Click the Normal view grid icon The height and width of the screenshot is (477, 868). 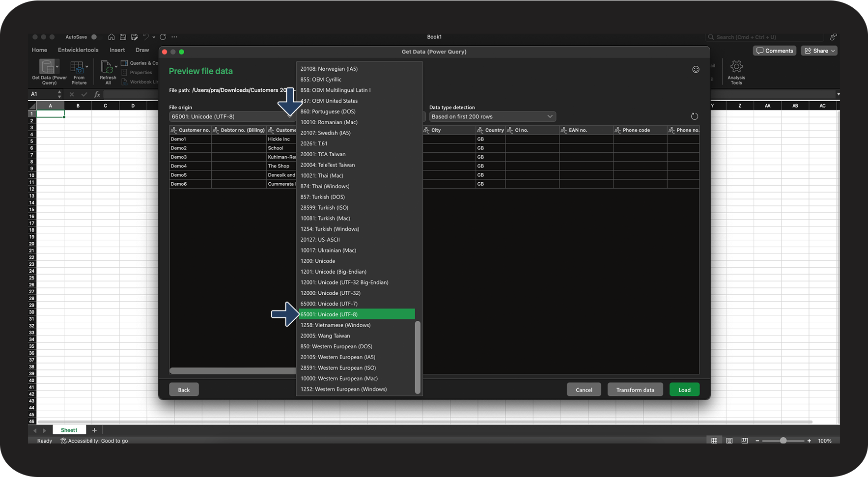tap(714, 441)
